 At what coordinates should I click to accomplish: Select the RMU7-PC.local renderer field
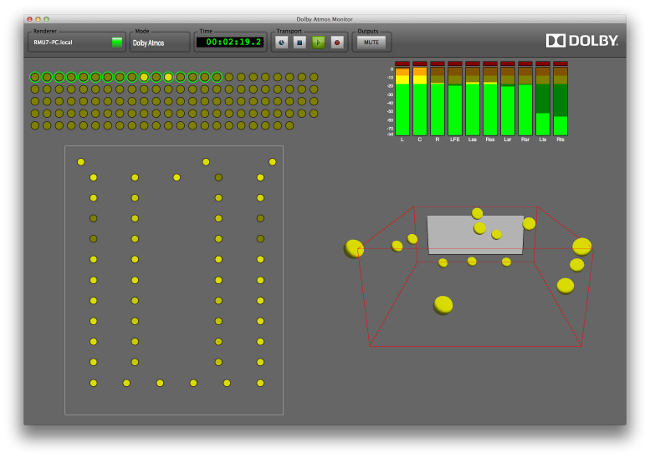click(x=77, y=42)
